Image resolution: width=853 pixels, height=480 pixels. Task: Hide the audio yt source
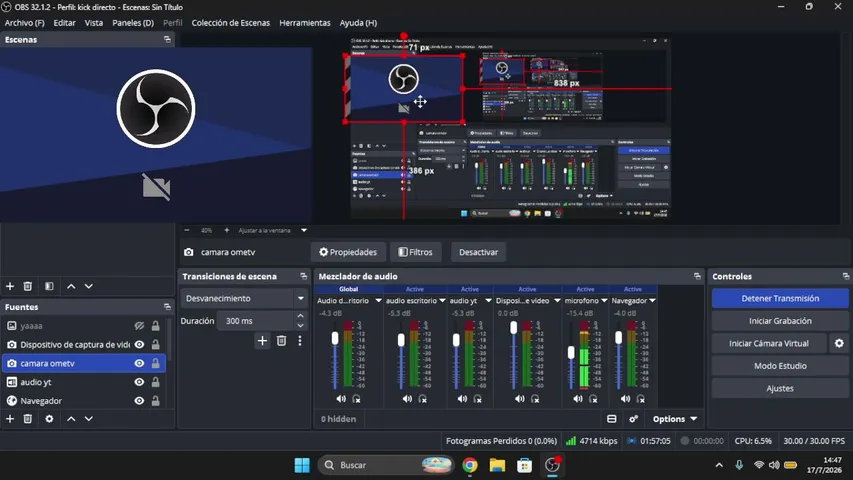(139, 382)
